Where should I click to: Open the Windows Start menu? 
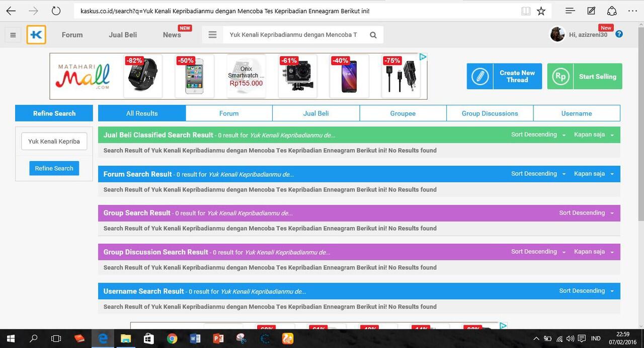coord(10,338)
